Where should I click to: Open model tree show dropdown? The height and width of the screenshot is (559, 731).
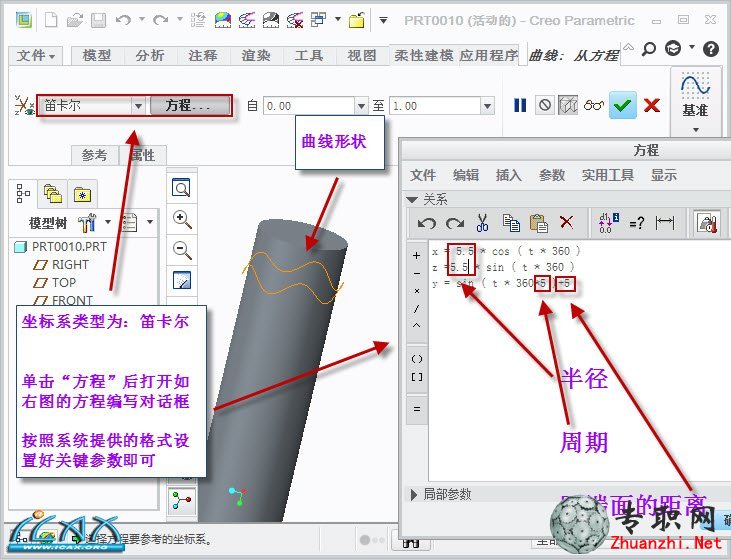tap(137, 222)
